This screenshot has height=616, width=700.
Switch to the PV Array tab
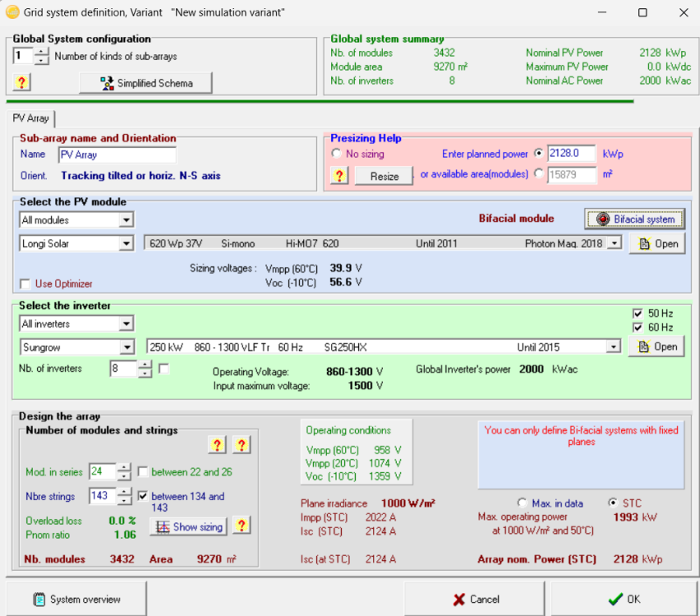tap(30, 118)
